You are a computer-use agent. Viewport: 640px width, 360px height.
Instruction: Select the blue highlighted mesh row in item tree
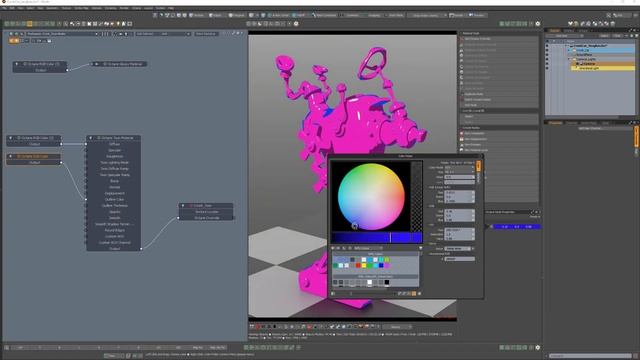(603, 50)
